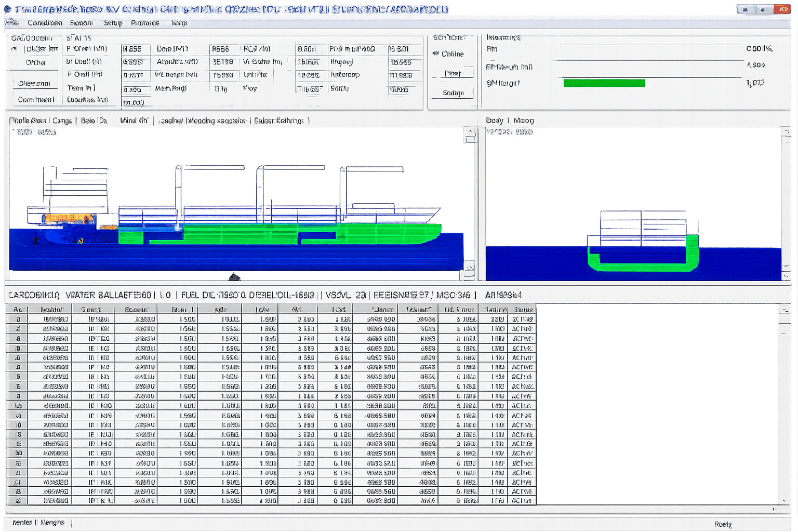Toggle the checkbox in the top-left Calculation group

[15, 49]
